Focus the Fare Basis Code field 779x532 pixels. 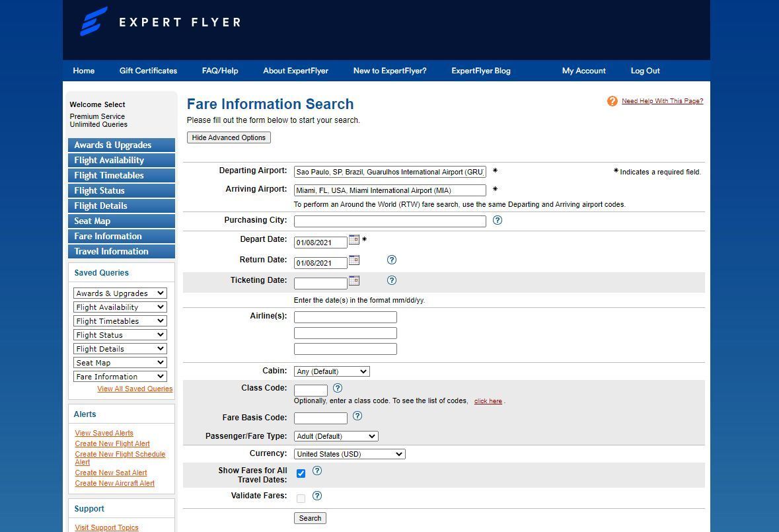click(x=320, y=418)
